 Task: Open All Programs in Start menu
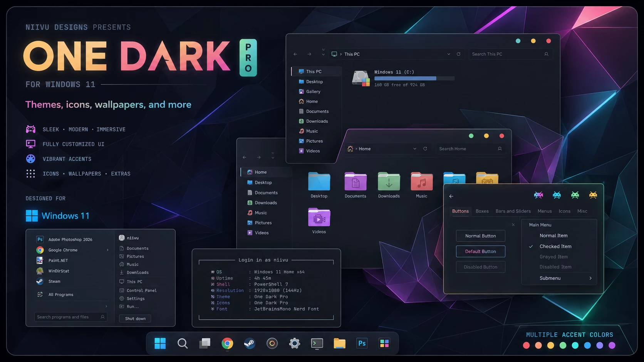click(x=61, y=295)
